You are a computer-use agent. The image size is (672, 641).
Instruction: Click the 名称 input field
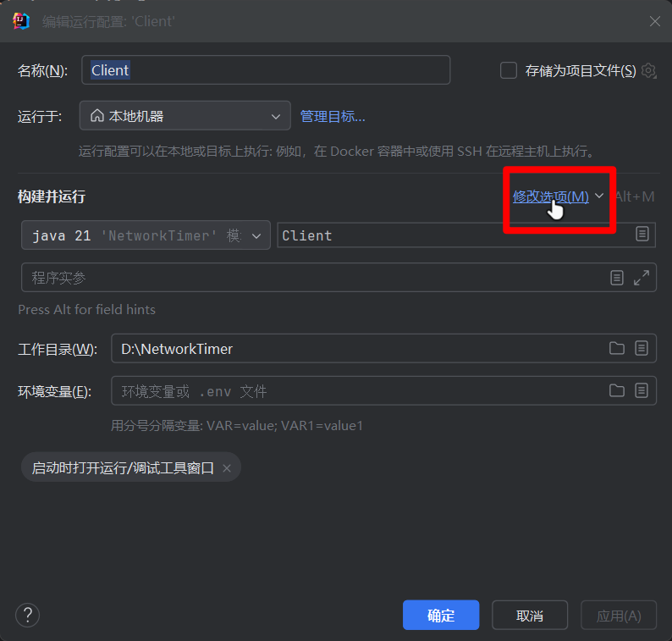[x=266, y=70]
